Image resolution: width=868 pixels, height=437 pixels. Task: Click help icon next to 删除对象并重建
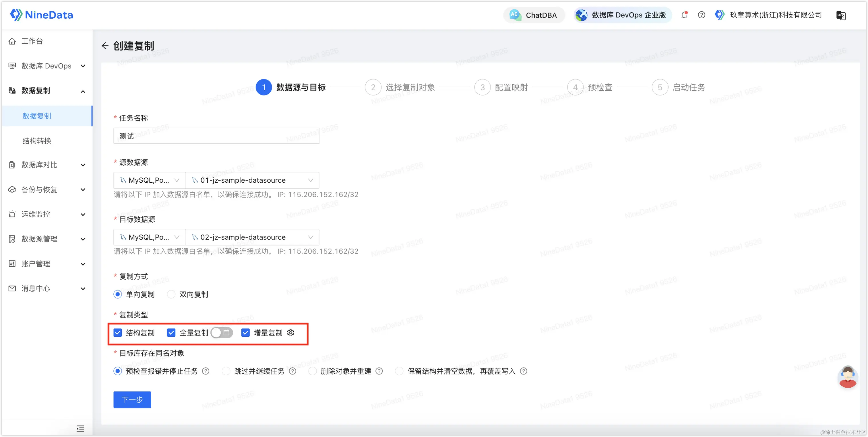tap(379, 371)
